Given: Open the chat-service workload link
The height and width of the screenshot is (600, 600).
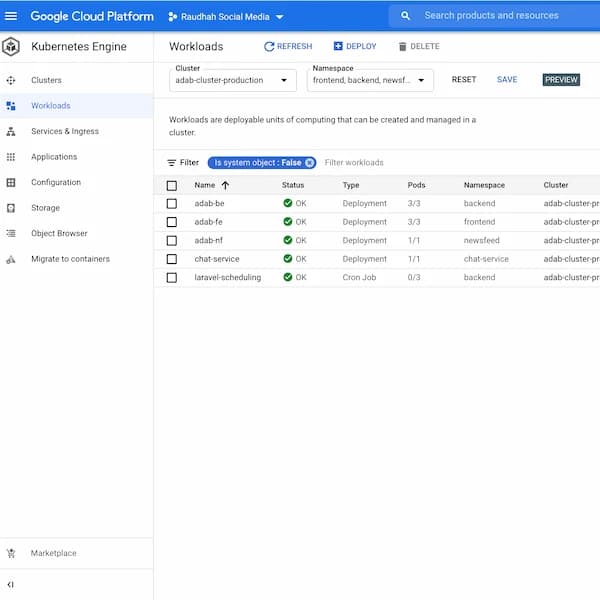Looking at the screenshot, I should point(217,259).
